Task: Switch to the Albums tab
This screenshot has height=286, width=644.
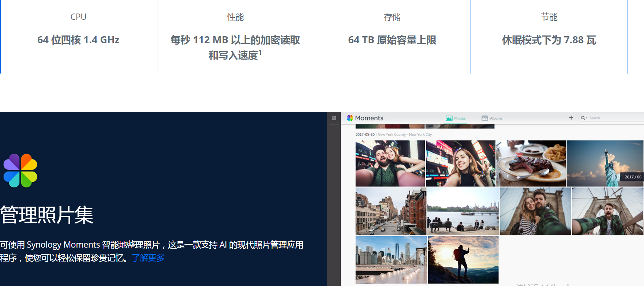Action: click(x=496, y=118)
